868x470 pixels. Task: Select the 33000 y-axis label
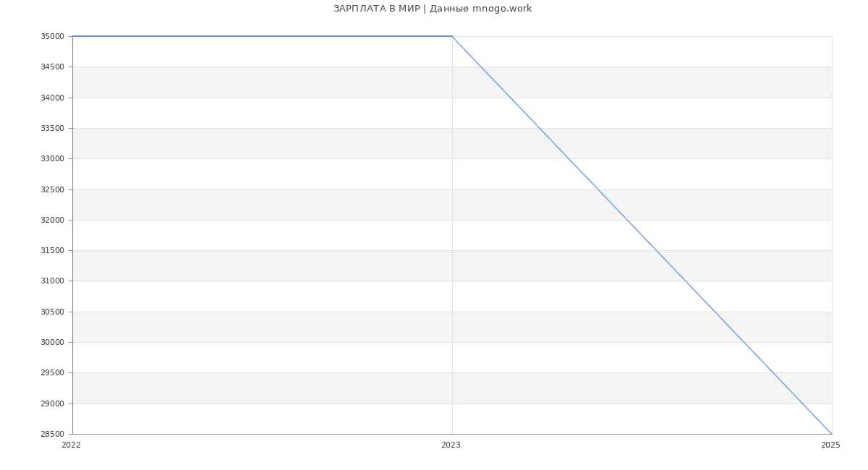[x=53, y=159]
